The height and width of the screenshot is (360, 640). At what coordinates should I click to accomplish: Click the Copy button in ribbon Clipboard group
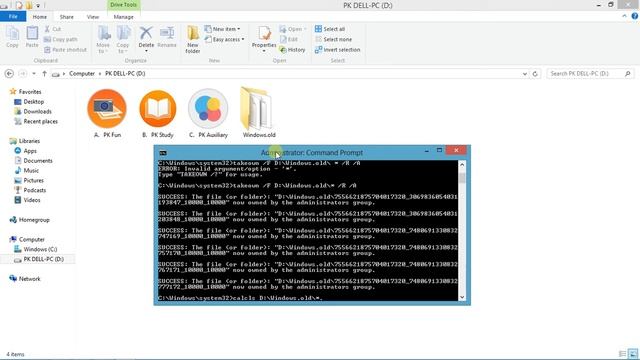[12, 37]
